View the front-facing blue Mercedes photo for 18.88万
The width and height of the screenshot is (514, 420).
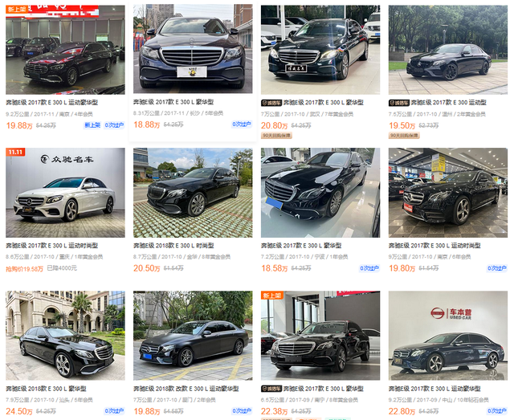pos(193,49)
